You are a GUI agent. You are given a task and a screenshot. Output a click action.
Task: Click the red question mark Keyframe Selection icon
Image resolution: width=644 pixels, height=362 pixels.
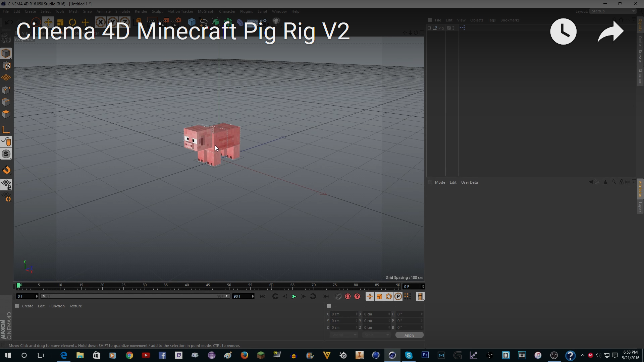357,296
